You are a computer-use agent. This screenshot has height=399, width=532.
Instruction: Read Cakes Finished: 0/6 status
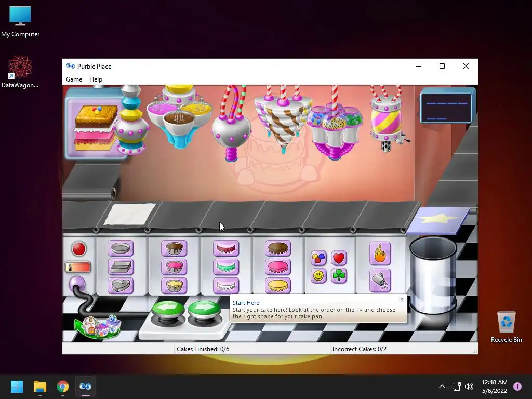click(203, 349)
